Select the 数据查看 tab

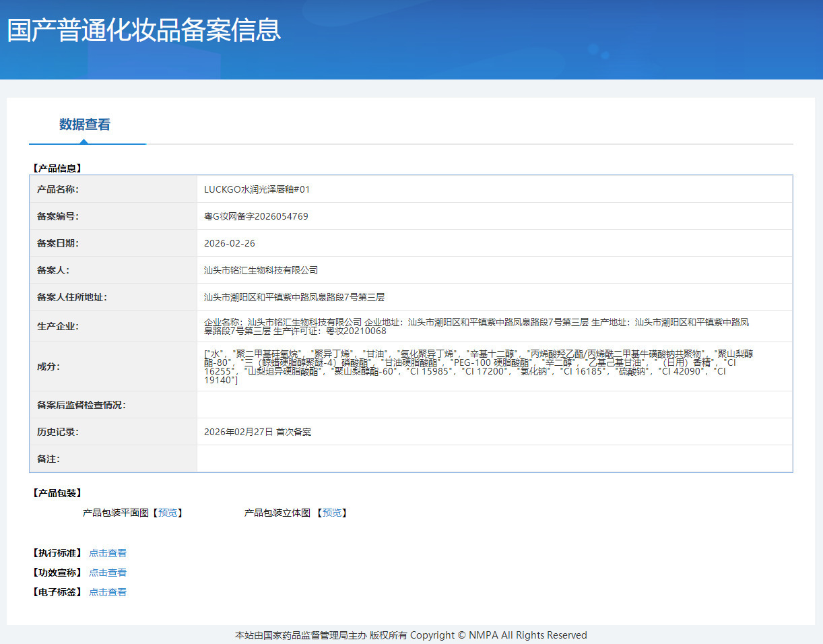click(85, 125)
